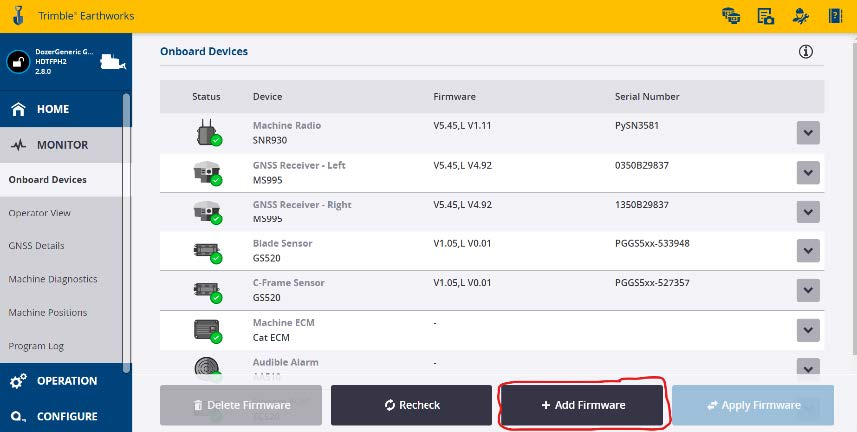Click the Trimble Earthworks shovel logo

point(19,16)
